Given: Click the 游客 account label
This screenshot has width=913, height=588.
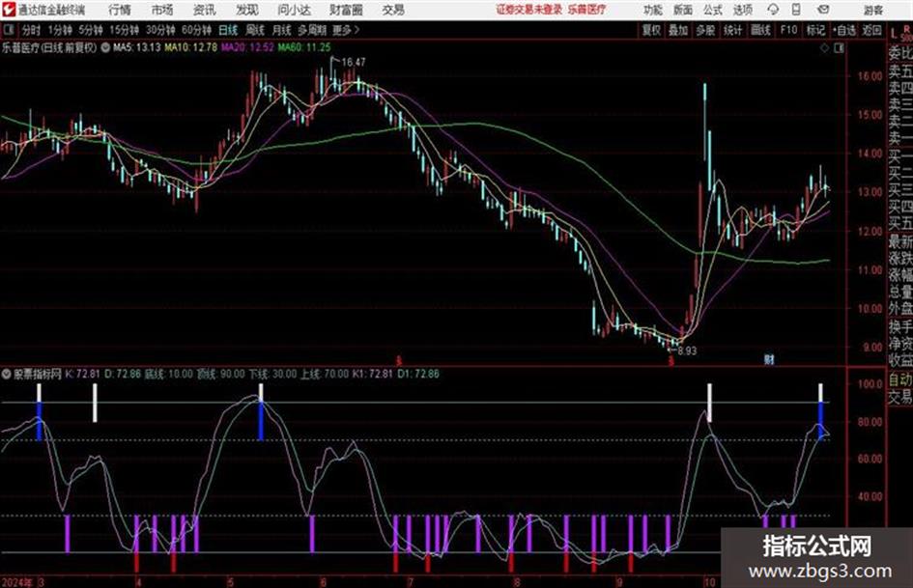Looking at the screenshot, I should (x=873, y=10).
